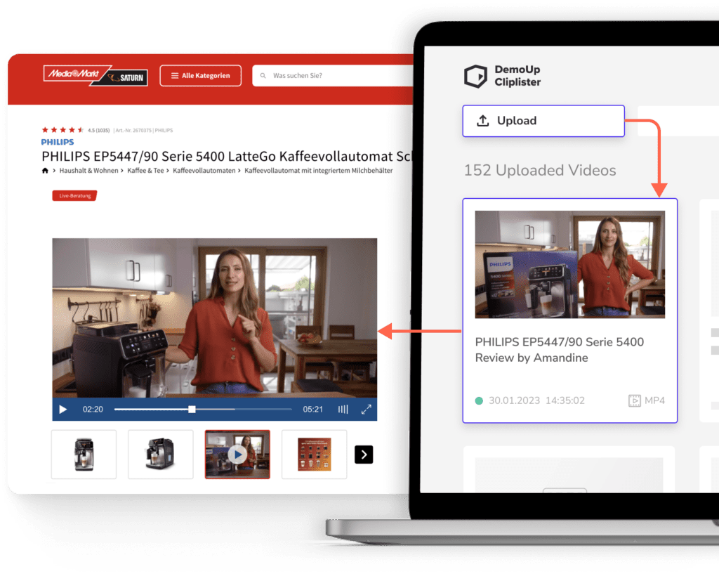Screen dimensions: 719x588
Task: Click the search magnifier icon
Action: point(263,76)
